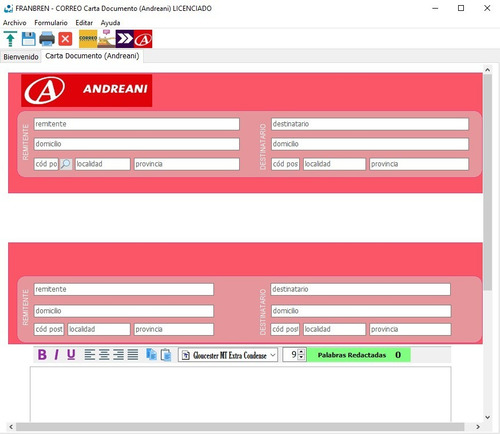
Task: Click the top remitente provincia field
Action: [x=187, y=164]
